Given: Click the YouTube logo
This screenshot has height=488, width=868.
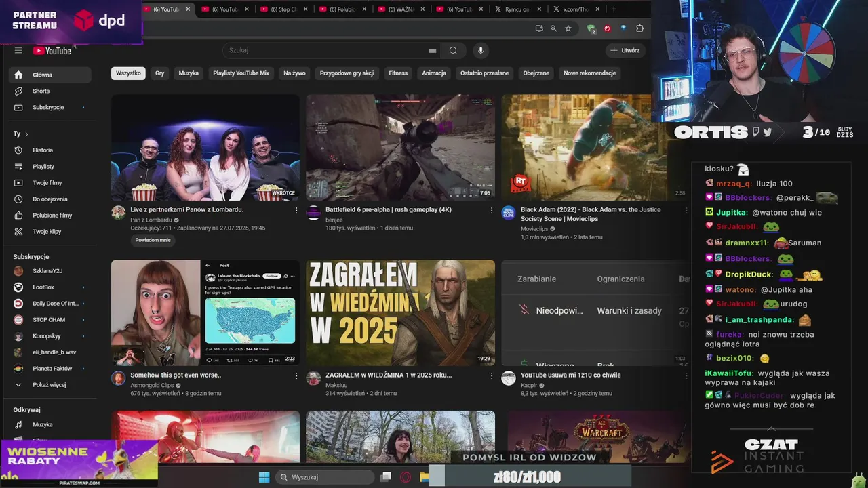Looking at the screenshot, I should (x=52, y=51).
